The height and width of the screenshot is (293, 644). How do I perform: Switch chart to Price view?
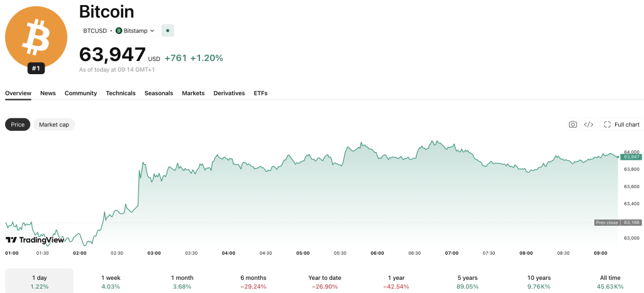(x=18, y=124)
